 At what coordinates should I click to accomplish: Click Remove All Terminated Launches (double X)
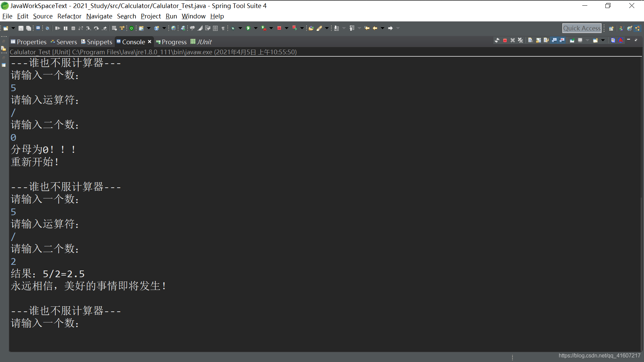[x=520, y=40]
